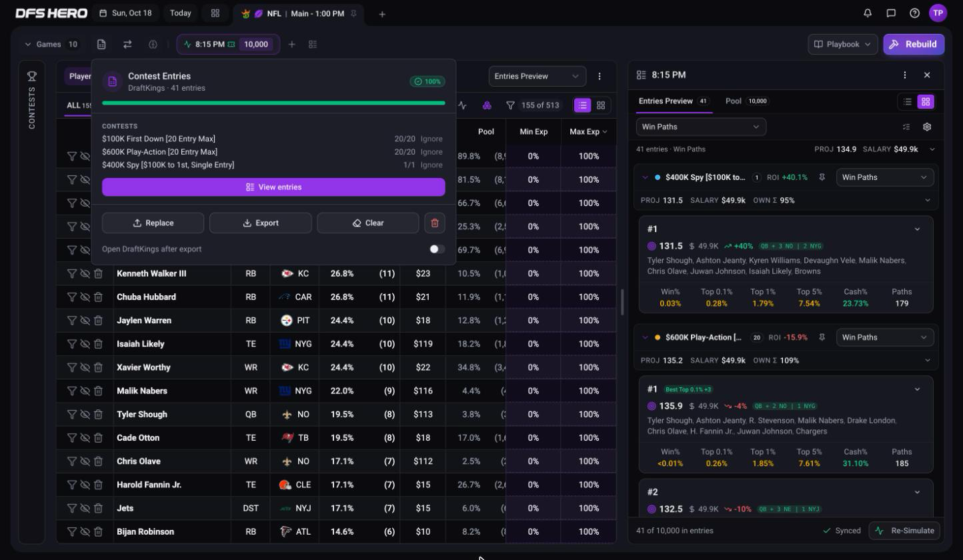
Task: Switch to the Pool 10,000 tab
Action: pos(747,101)
